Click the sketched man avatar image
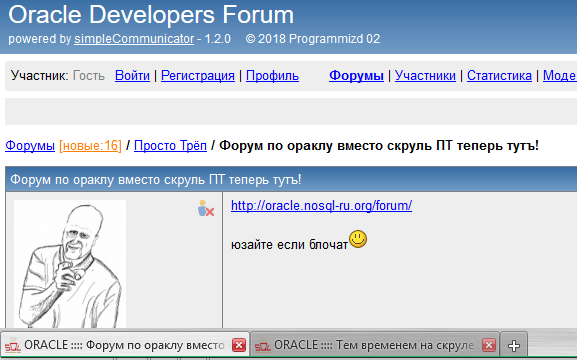Viewport: 577px width, 360px height. 70,264
